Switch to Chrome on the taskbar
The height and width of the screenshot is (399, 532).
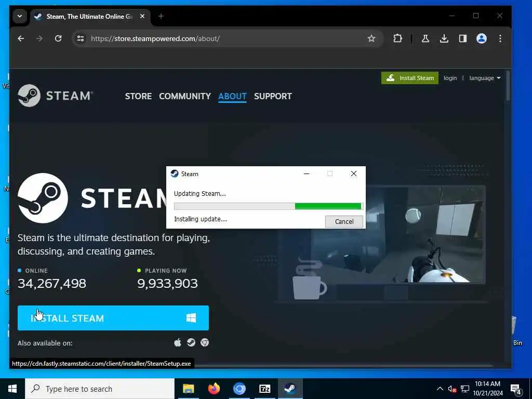coord(239,389)
